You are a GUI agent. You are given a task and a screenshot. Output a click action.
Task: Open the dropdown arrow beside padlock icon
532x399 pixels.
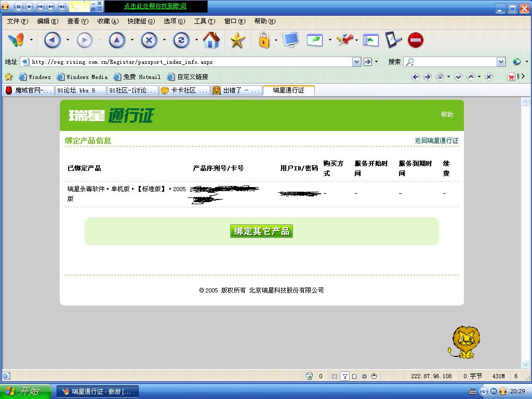(x=276, y=40)
